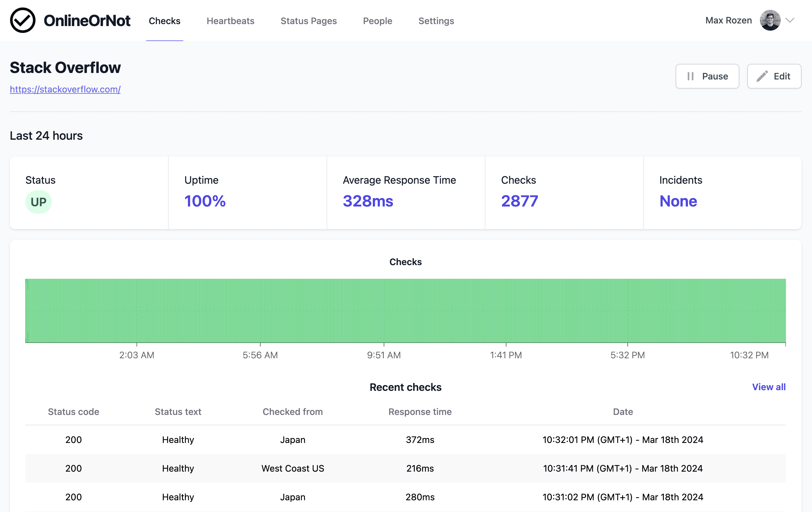The width and height of the screenshot is (812, 512).
Task: Click the Stack Overflow page heading
Action: (x=65, y=67)
